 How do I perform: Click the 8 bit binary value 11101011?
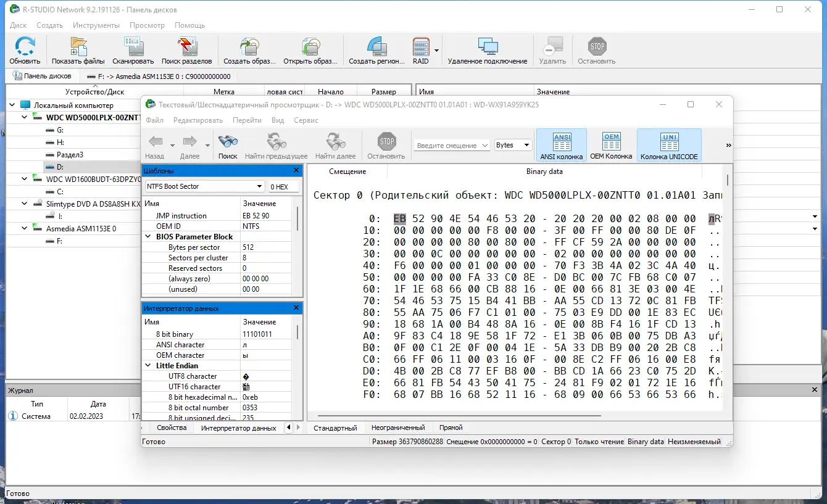coord(257,334)
